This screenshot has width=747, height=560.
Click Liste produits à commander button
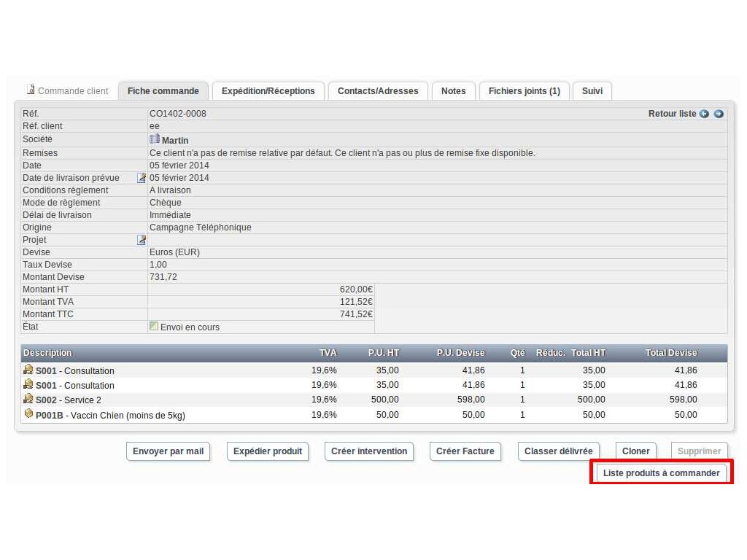click(x=661, y=473)
